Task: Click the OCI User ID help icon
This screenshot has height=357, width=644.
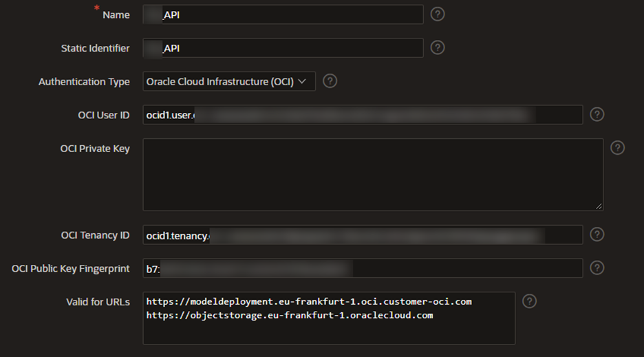Action: click(x=597, y=114)
